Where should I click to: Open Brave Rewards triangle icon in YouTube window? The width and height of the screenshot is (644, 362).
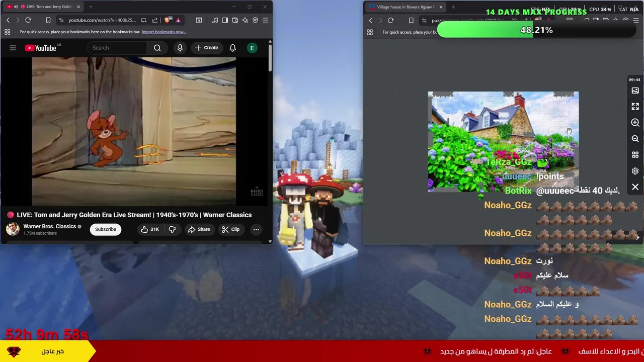[x=178, y=20]
